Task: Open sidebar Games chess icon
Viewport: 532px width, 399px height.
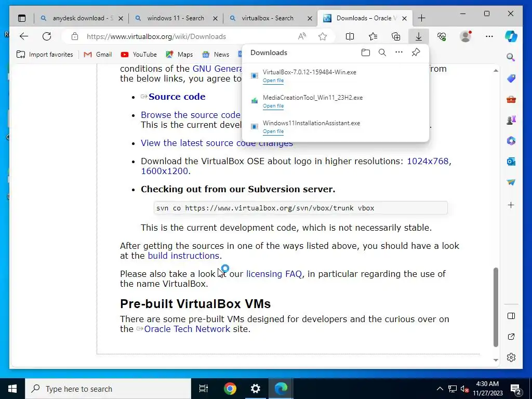Action: (511, 120)
